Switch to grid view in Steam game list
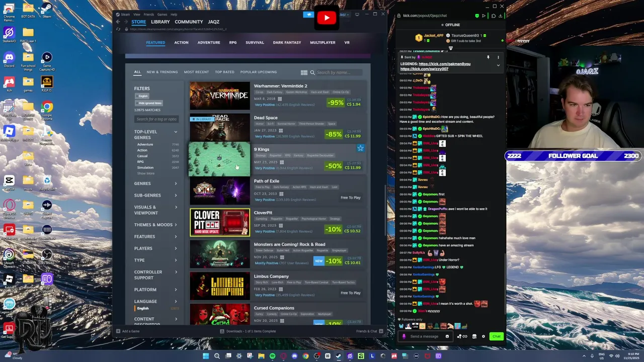 (304, 72)
